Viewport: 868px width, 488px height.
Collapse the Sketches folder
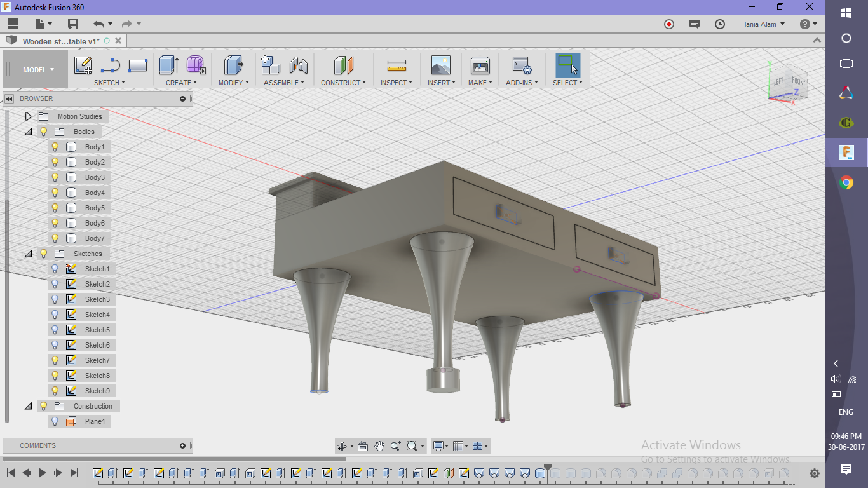28,254
